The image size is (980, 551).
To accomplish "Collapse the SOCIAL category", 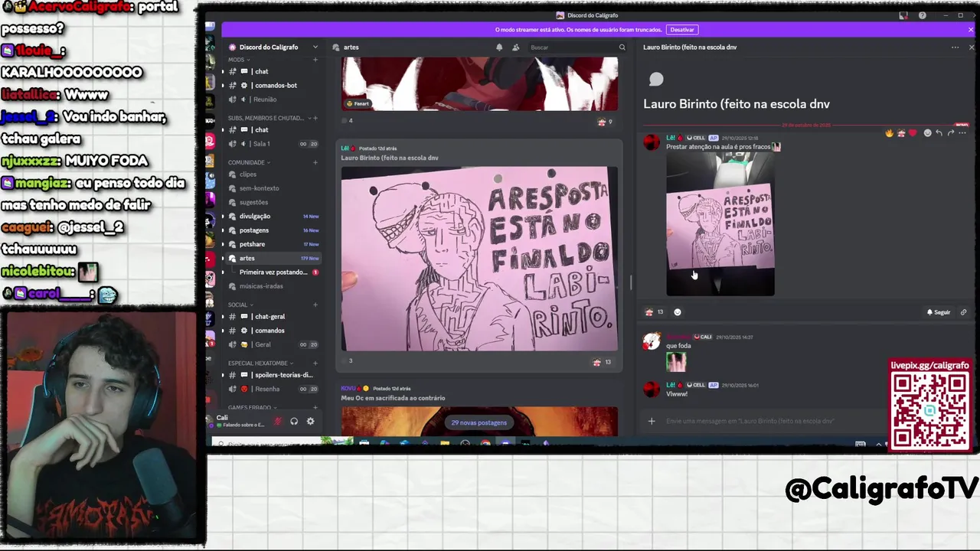I will click(240, 305).
